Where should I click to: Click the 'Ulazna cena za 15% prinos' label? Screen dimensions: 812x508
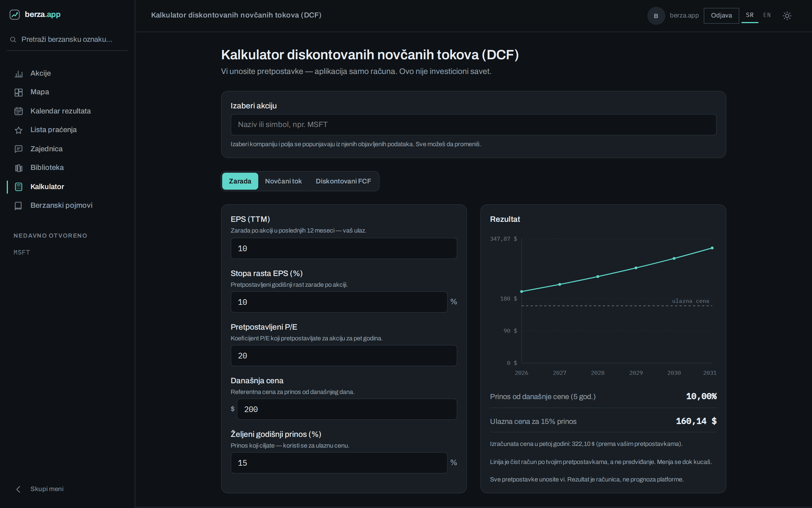[x=533, y=422]
